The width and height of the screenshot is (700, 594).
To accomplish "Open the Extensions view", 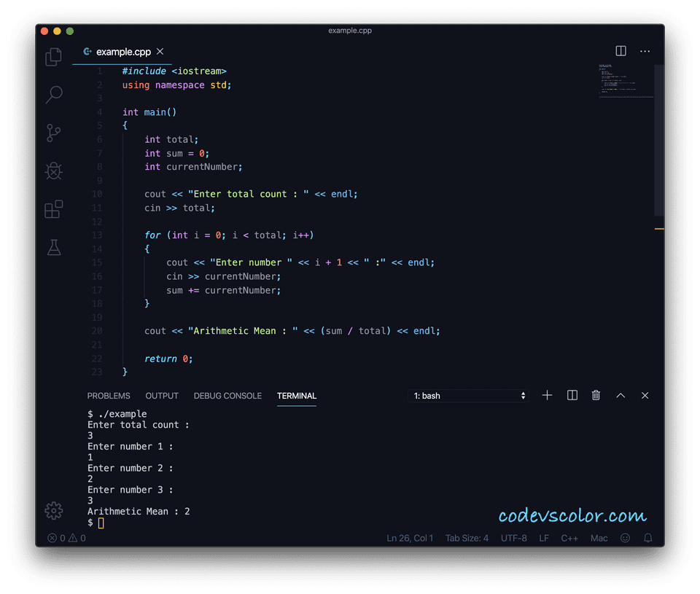I will [53, 208].
